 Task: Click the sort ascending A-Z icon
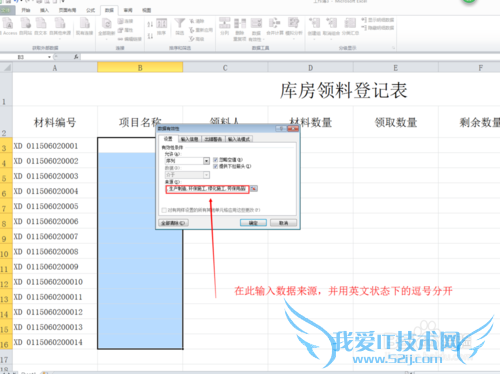click(150, 24)
